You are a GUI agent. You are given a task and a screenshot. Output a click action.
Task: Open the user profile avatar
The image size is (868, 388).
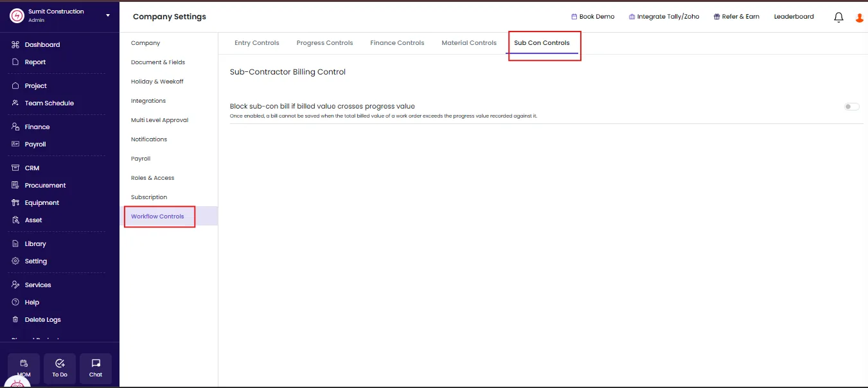(x=860, y=18)
